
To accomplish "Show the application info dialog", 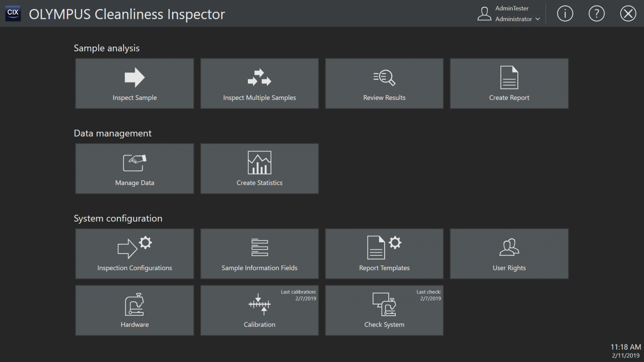I will pos(565,14).
